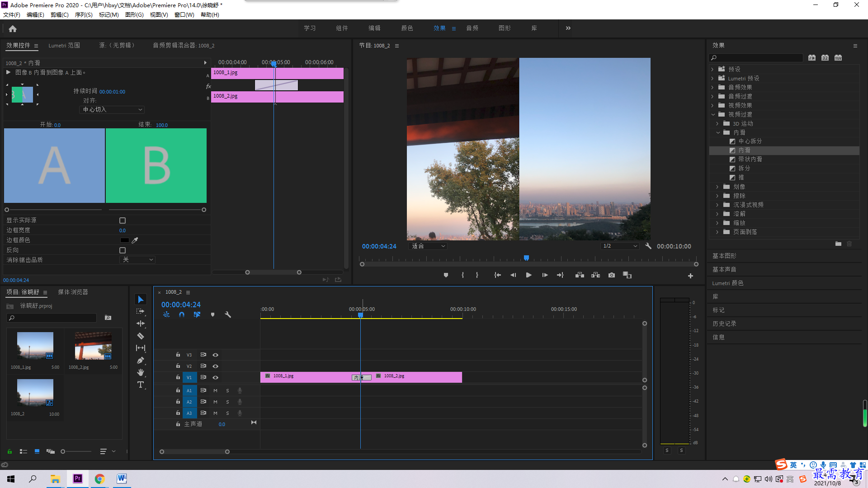Toggle 反向 checkbox
This screenshot has height=488, width=868.
click(123, 250)
